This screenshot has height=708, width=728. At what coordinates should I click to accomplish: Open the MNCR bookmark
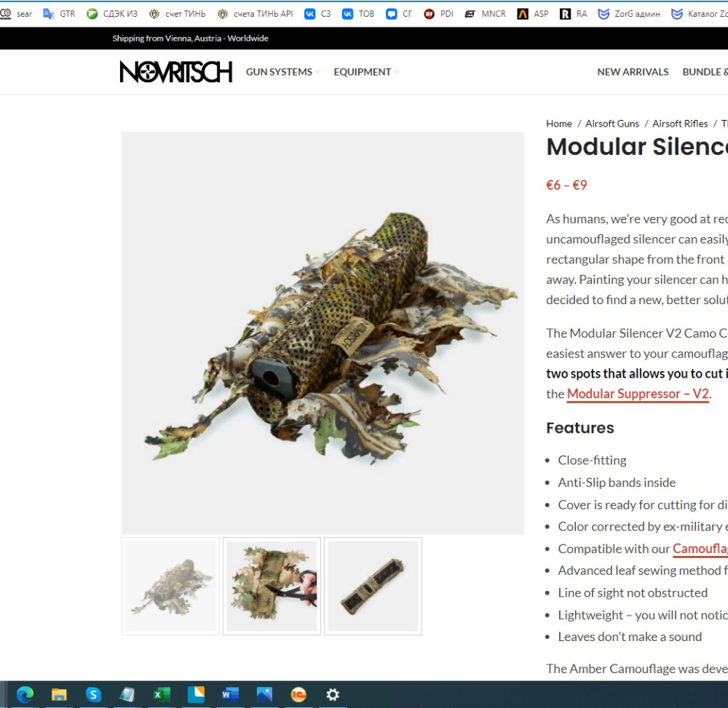coord(485,14)
